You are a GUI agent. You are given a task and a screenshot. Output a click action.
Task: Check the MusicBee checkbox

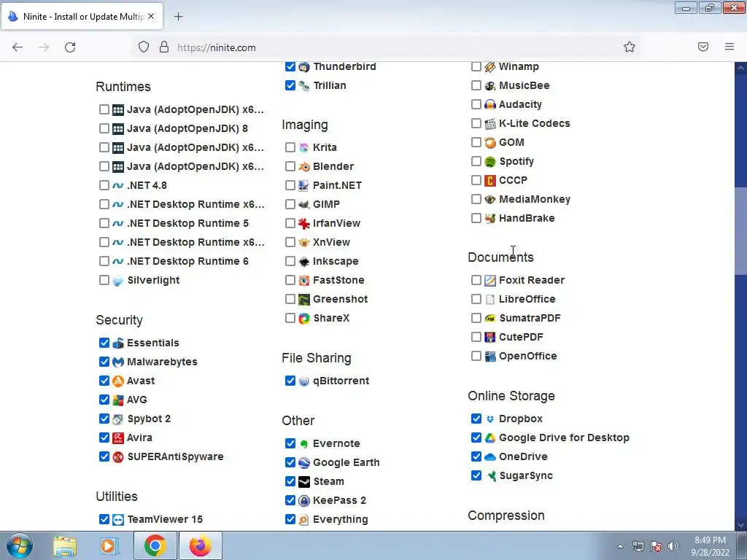(x=476, y=85)
